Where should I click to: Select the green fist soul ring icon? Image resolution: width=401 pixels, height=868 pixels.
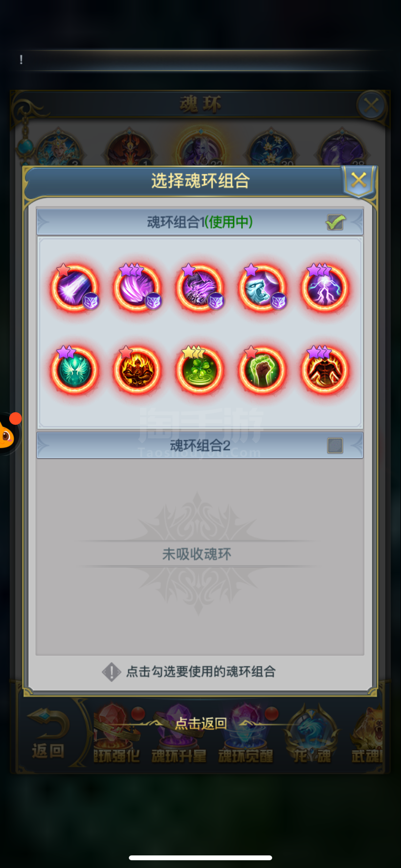(262, 370)
